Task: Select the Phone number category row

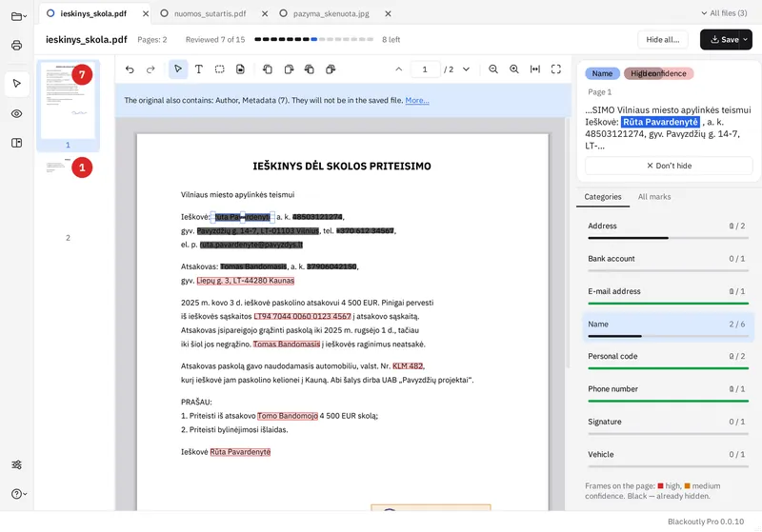Action: (x=669, y=393)
